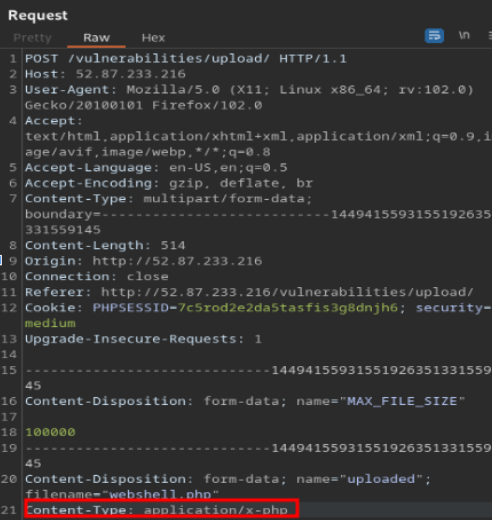Click the POST /vulnerabilities/upload/ request line
492x520 pixels.
pos(186,59)
